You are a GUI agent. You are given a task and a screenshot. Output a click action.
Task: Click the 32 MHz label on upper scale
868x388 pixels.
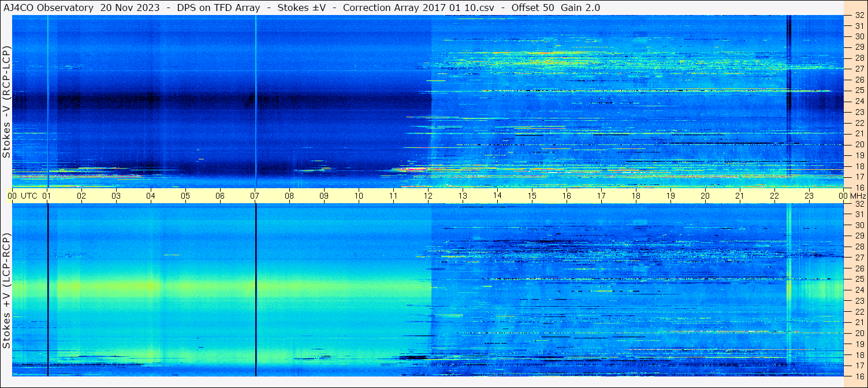(x=859, y=16)
